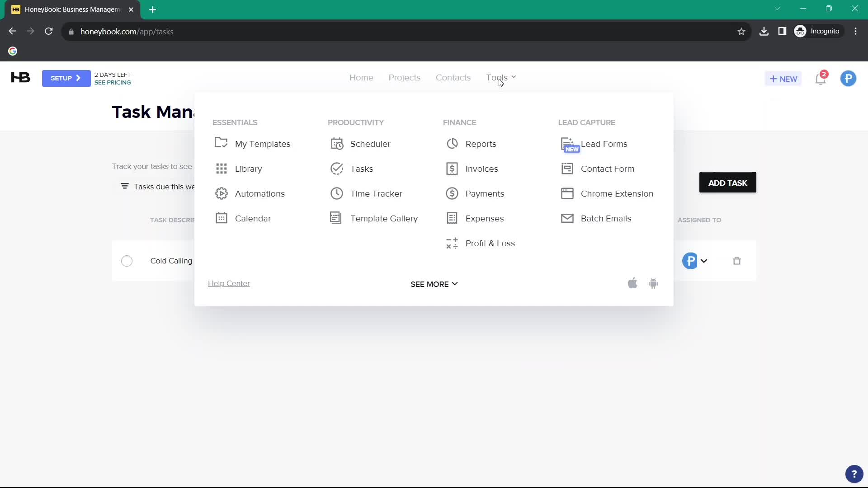868x488 pixels.
Task: Open the Automations tool
Action: coord(260,193)
